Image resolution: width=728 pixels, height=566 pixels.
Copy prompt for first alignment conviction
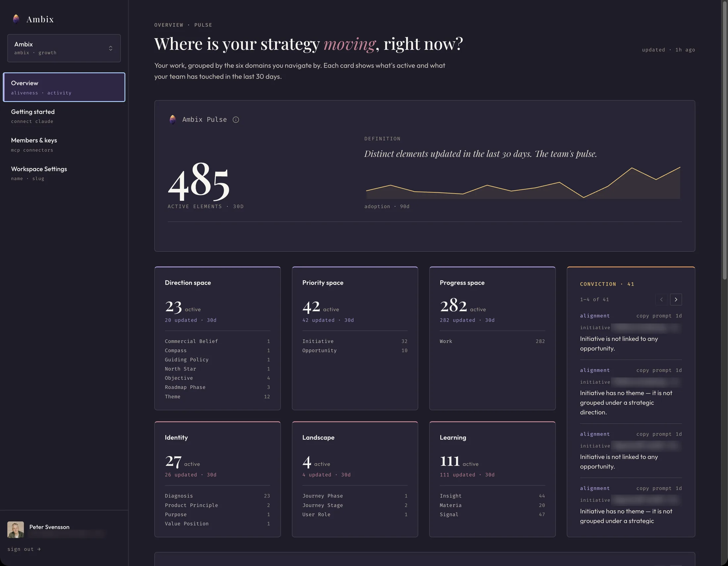(654, 316)
